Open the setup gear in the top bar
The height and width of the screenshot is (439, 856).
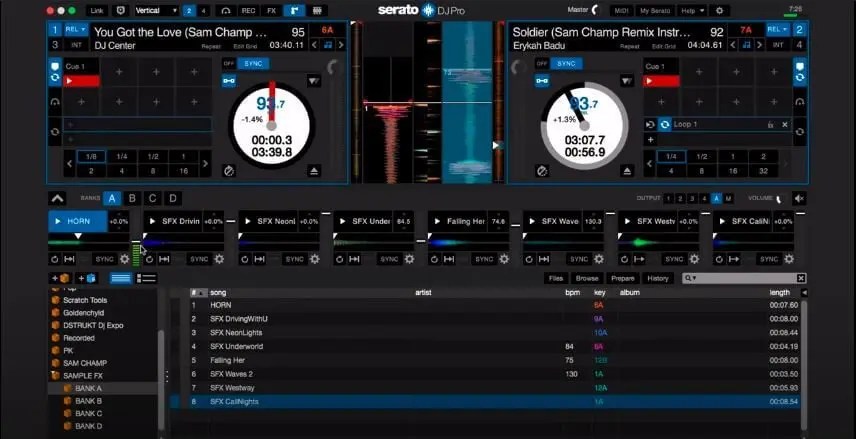click(719, 10)
